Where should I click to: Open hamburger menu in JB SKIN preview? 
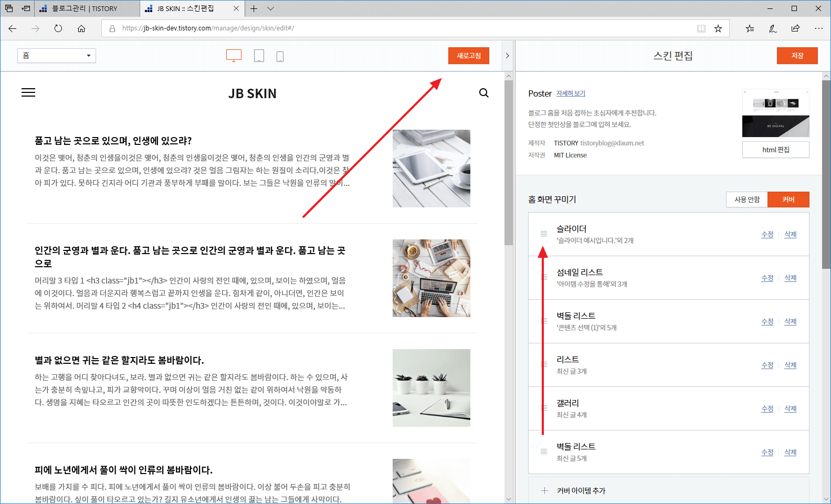pyautogui.click(x=28, y=92)
